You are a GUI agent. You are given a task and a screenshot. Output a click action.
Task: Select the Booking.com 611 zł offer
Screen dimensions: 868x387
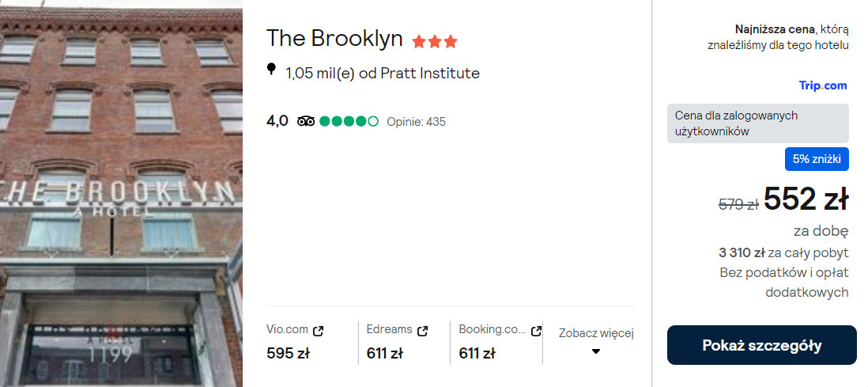pyautogui.click(x=477, y=354)
